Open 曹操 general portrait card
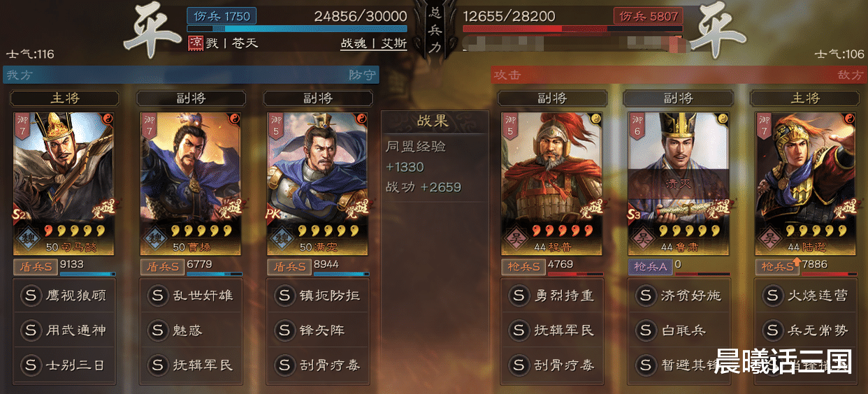 coord(191,184)
